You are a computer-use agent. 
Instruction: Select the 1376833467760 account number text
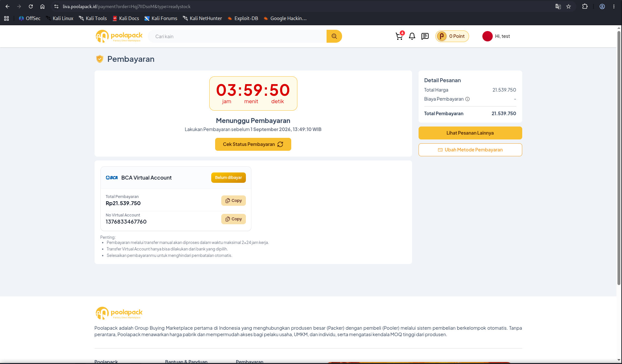tap(126, 222)
